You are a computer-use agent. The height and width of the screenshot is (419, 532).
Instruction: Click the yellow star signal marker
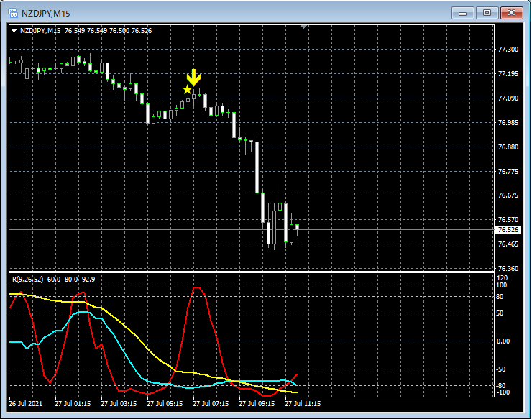pos(187,90)
